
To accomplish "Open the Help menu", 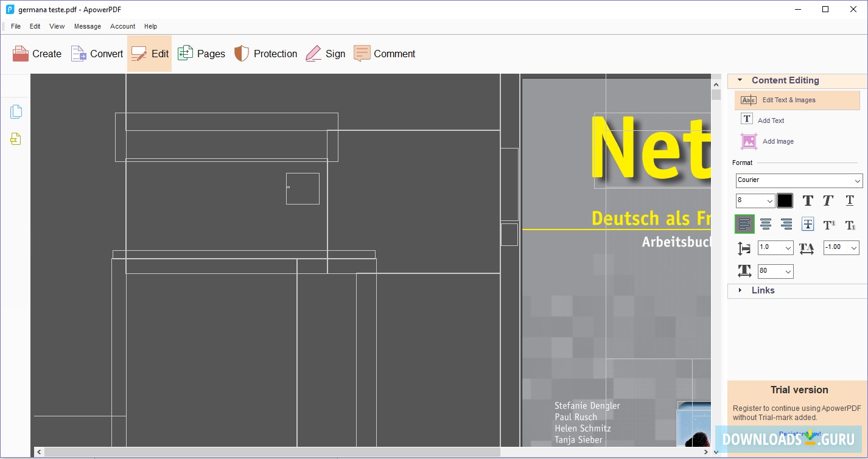I will click(x=151, y=26).
